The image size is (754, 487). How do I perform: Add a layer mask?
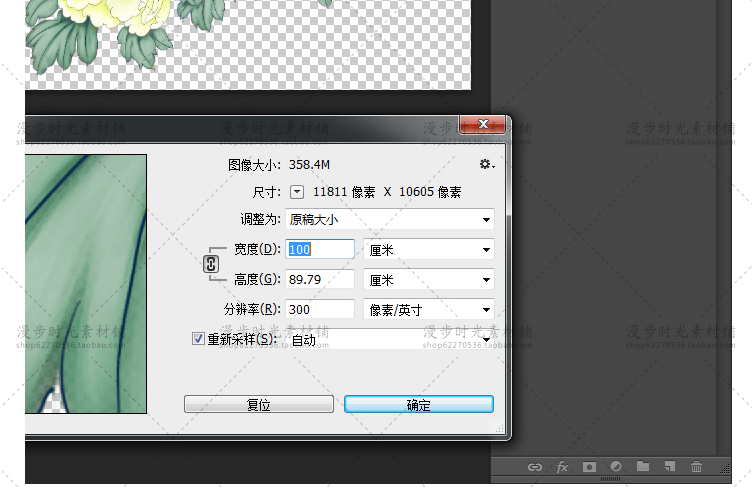click(x=589, y=467)
